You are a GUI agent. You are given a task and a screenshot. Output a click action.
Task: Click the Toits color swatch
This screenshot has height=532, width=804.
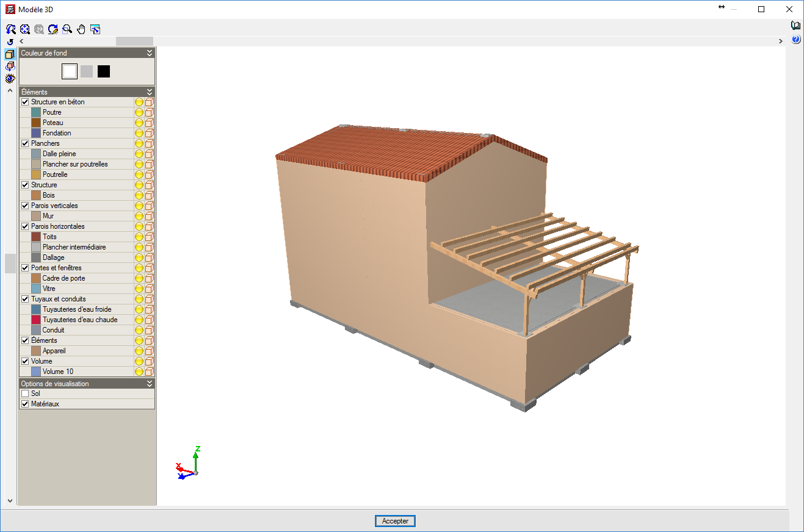click(x=36, y=237)
